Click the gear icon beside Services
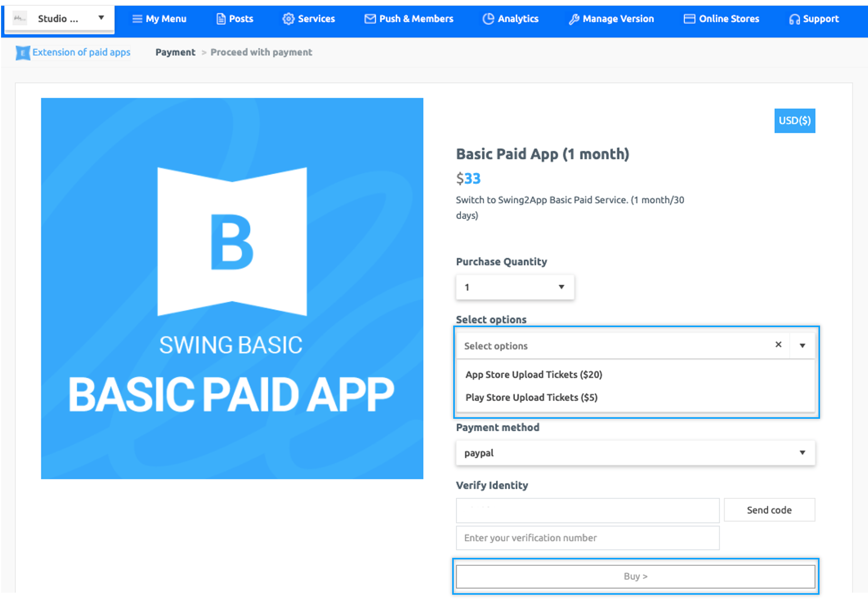The image size is (868, 600). [x=288, y=19]
